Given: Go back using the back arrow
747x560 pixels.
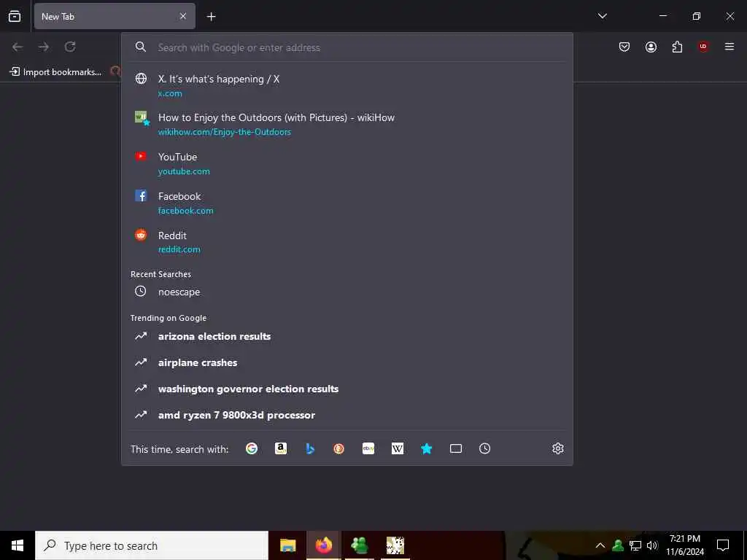Looking at the screenshot, I should coord(18,47).
